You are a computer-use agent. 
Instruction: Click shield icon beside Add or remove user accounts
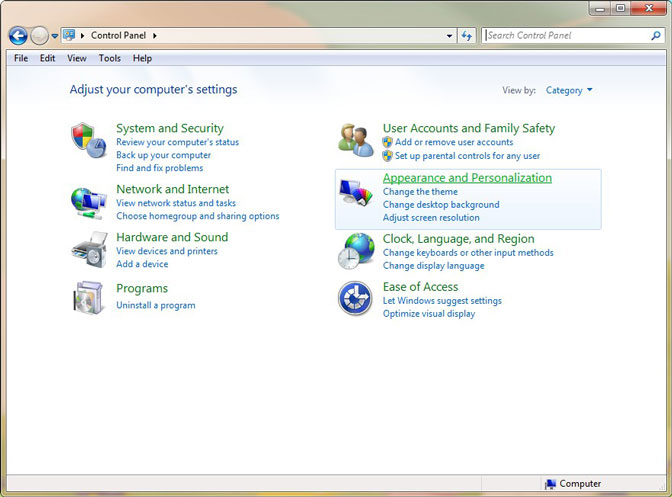[387, 142]
